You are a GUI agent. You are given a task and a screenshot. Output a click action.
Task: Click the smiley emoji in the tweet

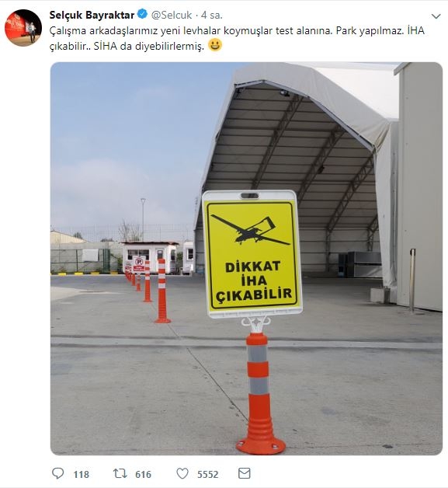point(215,45)
